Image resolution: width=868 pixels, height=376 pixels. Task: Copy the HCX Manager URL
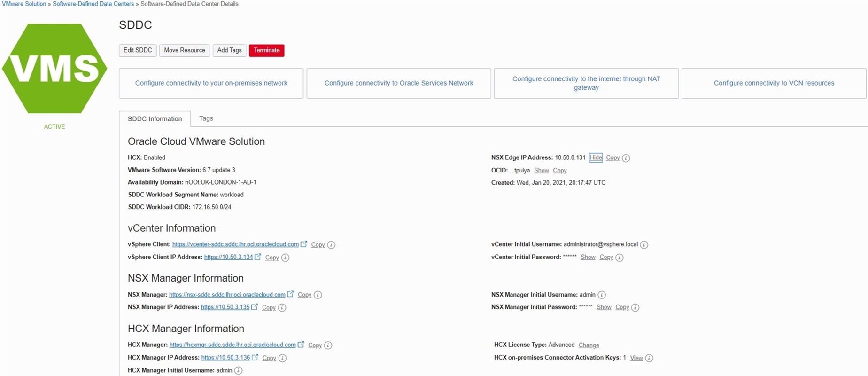click(x=315, y=345)
